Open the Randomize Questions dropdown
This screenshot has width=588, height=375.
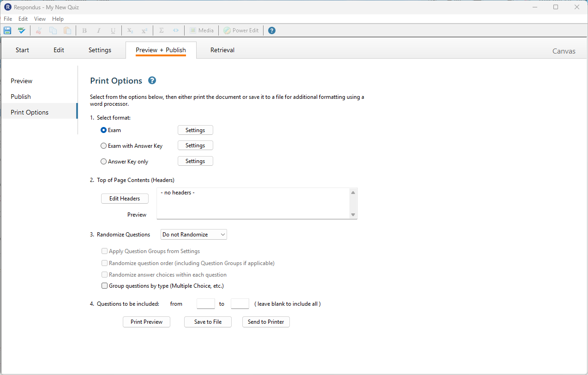click(193, 234)
